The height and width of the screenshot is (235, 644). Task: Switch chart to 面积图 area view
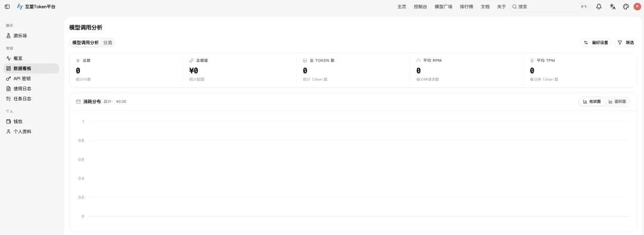tap(617, 101)
